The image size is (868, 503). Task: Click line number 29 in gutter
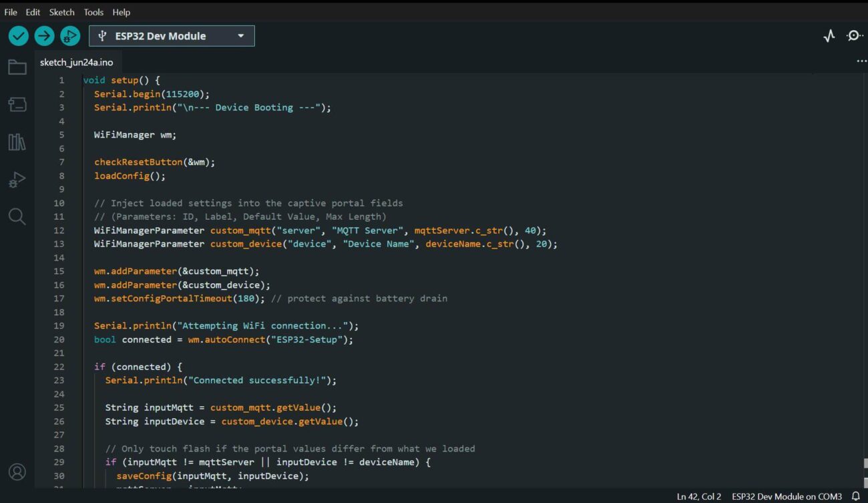59,462
